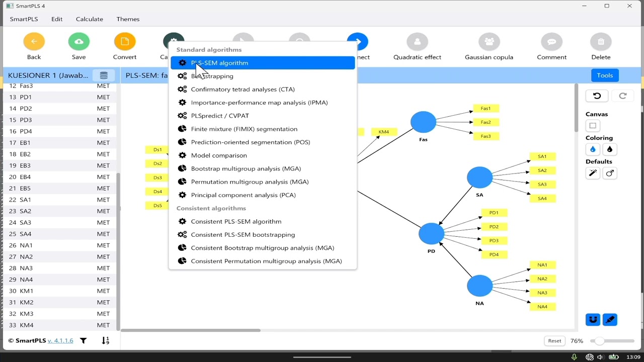Open the Edit menu

(x=57, y=19)
